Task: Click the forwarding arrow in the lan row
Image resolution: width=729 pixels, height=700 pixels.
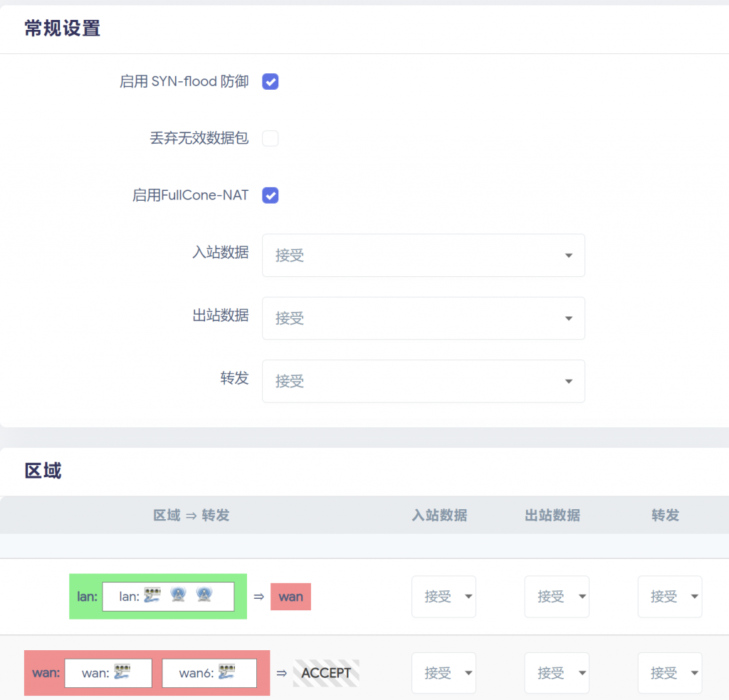Action: (258, 597)
